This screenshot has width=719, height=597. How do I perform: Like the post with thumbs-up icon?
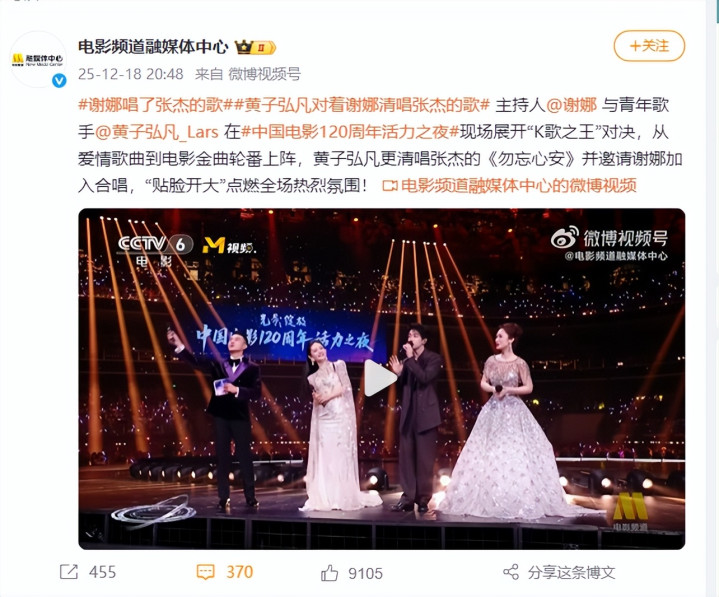[329, 573]
